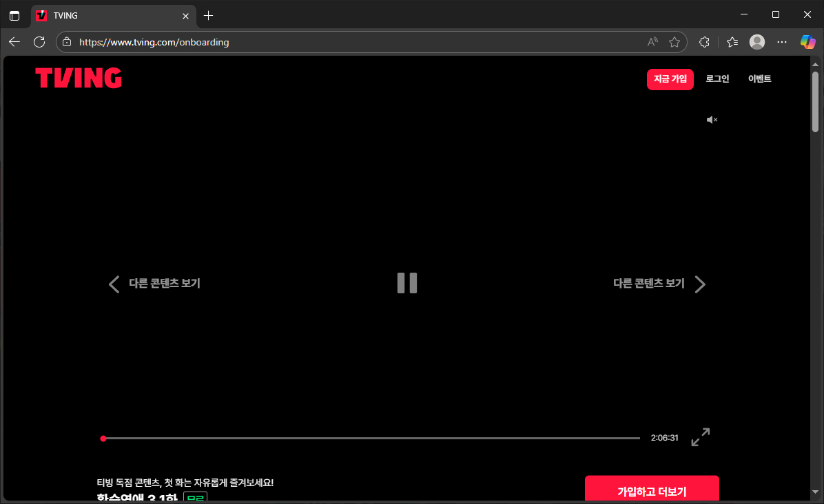Pause the currently playing video

[406, 283]
